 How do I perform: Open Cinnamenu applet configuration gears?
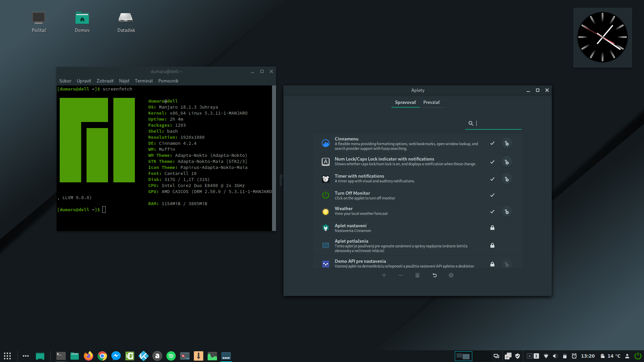tap(506, 143)
